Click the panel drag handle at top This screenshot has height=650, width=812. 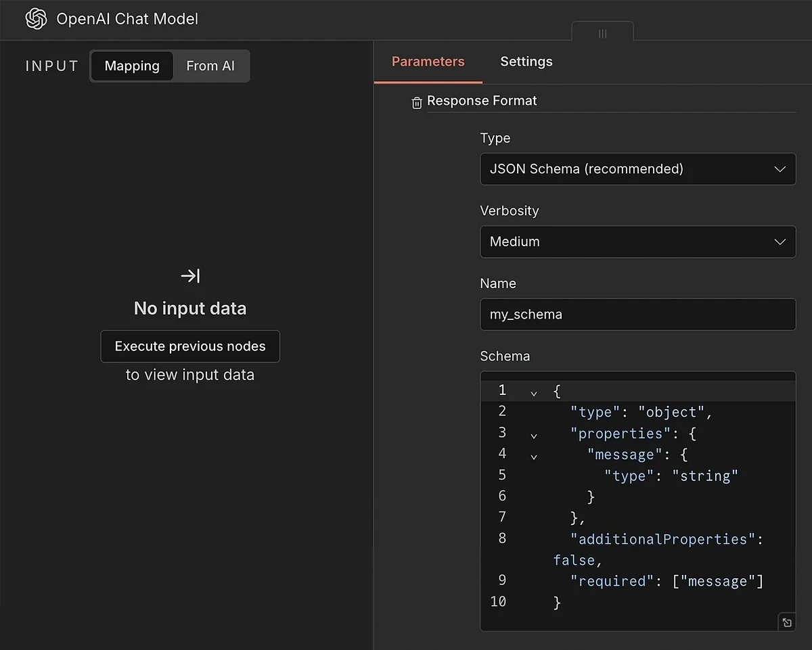(602, 31)
